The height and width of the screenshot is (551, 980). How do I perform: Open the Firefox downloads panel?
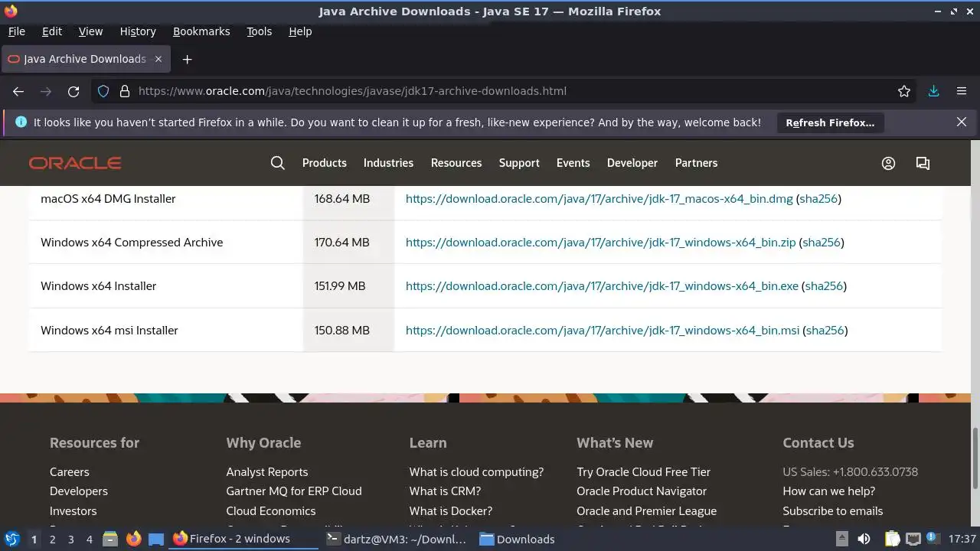pyautogui.click(x=933, y=91)
